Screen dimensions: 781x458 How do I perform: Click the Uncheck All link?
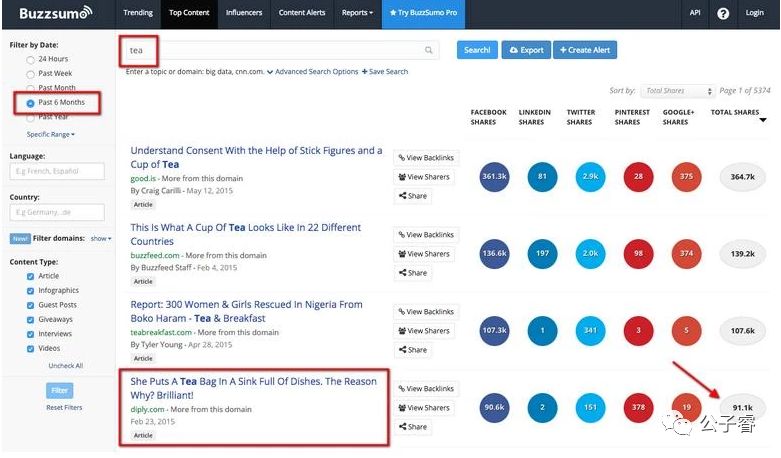(x=66, y=365)
